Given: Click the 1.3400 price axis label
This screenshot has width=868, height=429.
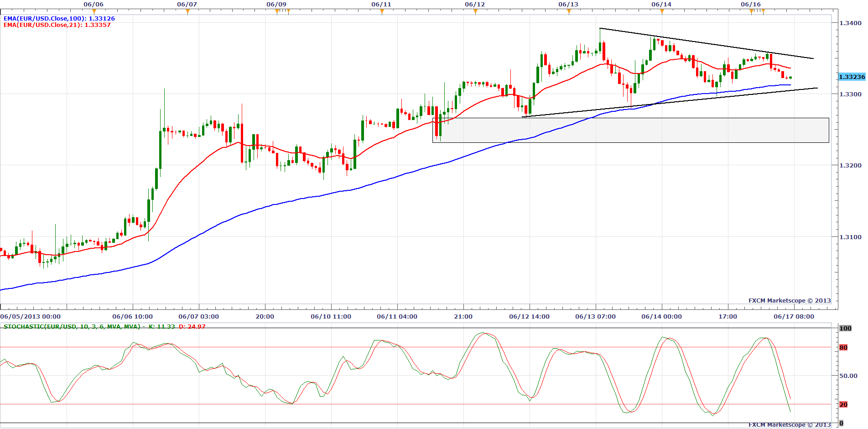Looking at the screenshot, I should [x=850, y=23].
